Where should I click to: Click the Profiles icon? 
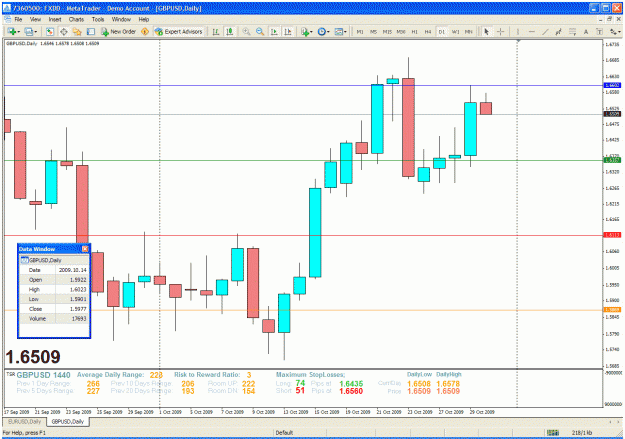point(28,31)
